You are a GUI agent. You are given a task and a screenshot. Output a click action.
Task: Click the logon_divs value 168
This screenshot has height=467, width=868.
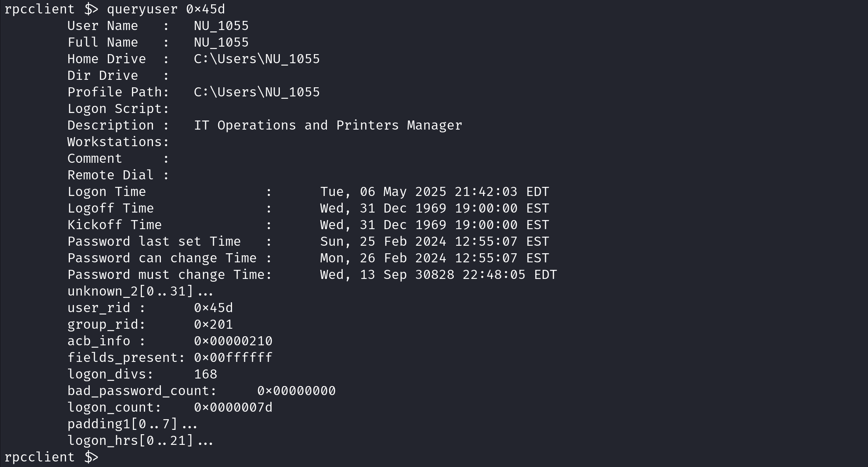(x=206, y=375)
